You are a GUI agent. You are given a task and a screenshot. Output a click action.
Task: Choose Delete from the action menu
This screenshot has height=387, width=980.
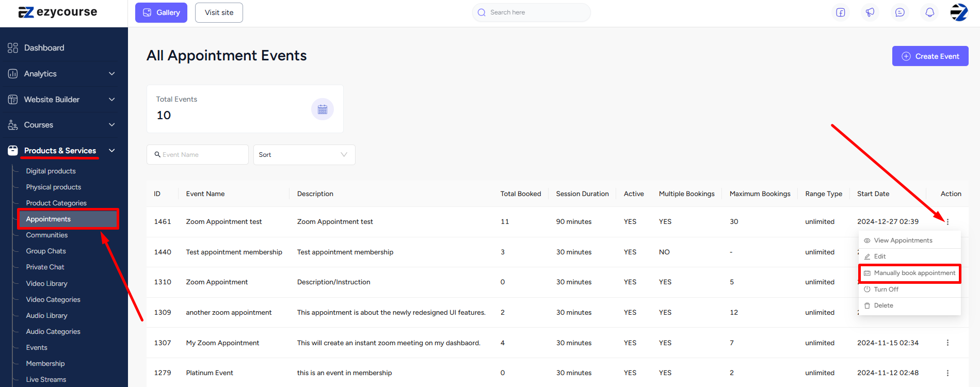910,305
